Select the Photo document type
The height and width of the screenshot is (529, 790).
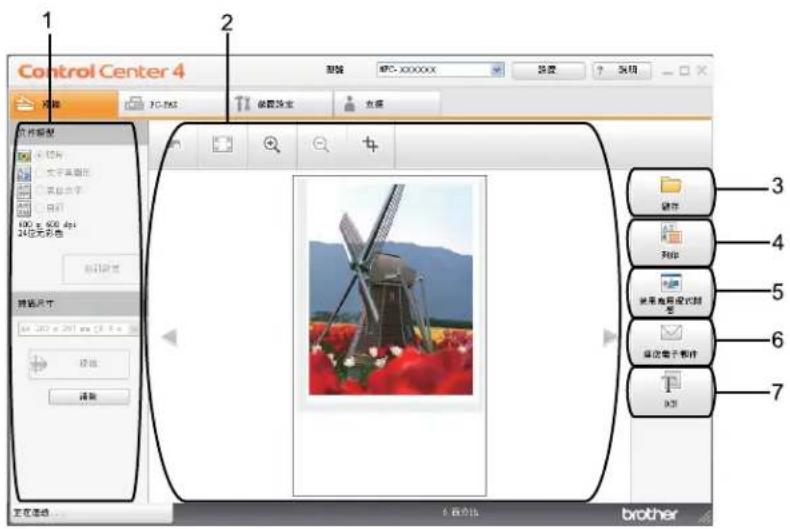click(x=39, y=155)
